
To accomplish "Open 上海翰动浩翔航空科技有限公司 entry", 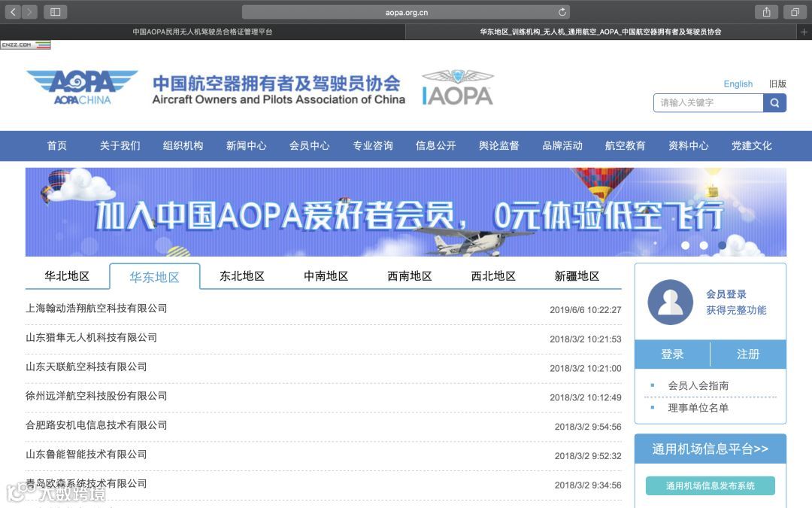I will tap(96, 309).
